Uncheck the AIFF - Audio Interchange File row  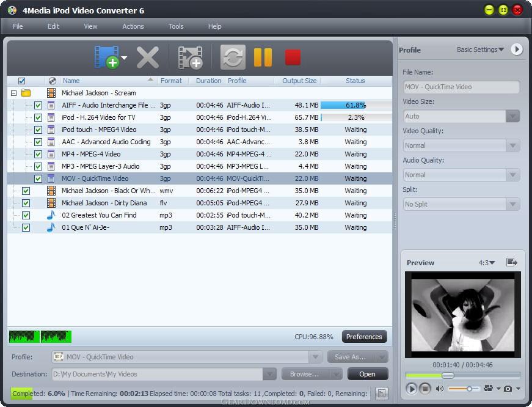(x=38, y=105)
